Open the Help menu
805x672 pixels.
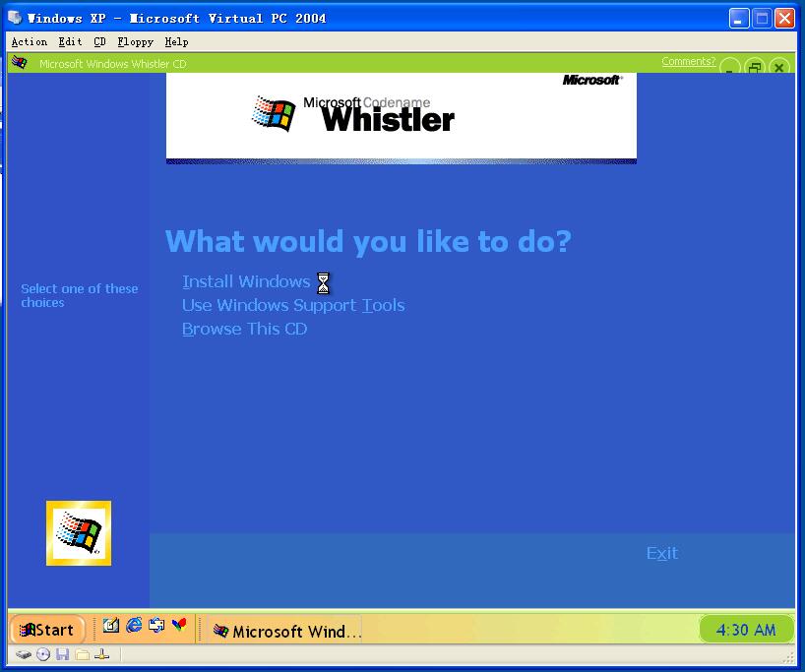point(176,42)
